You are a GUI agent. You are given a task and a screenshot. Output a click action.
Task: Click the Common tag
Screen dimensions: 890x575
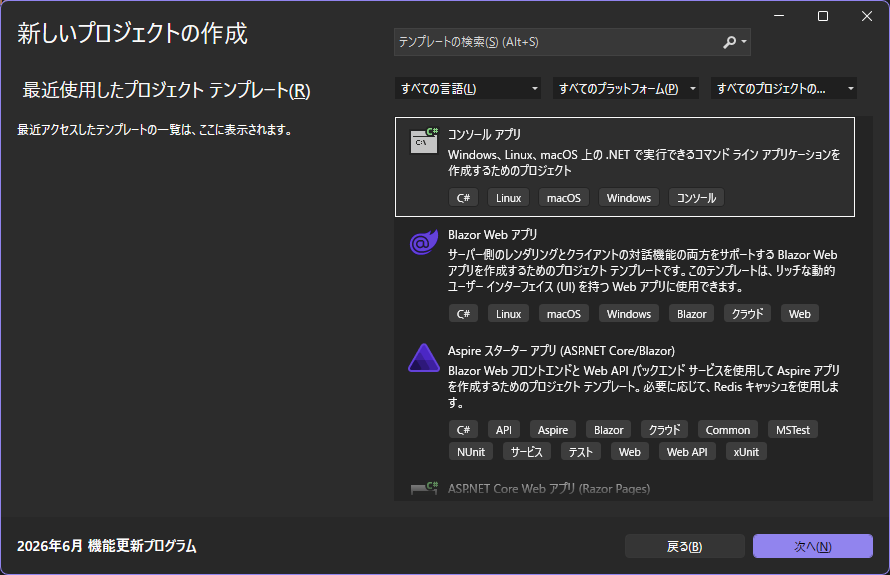point(728,430)
